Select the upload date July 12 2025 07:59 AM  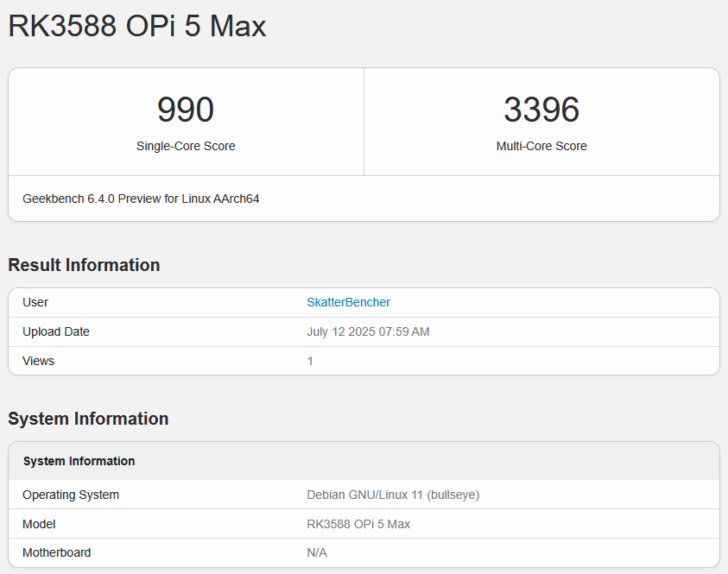click(368, 331)
